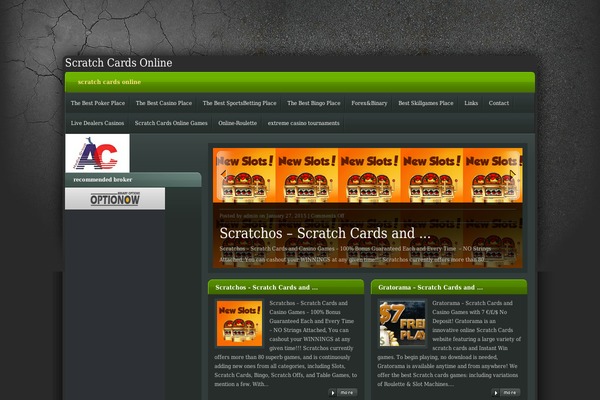Go to next slide with right arrow

pos(512,174)
